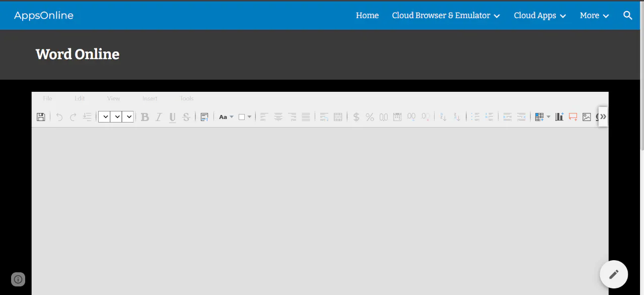Viewport: 644px width, 295px height.
Task: Align text to the right
Action: click(x=292, y=117)
